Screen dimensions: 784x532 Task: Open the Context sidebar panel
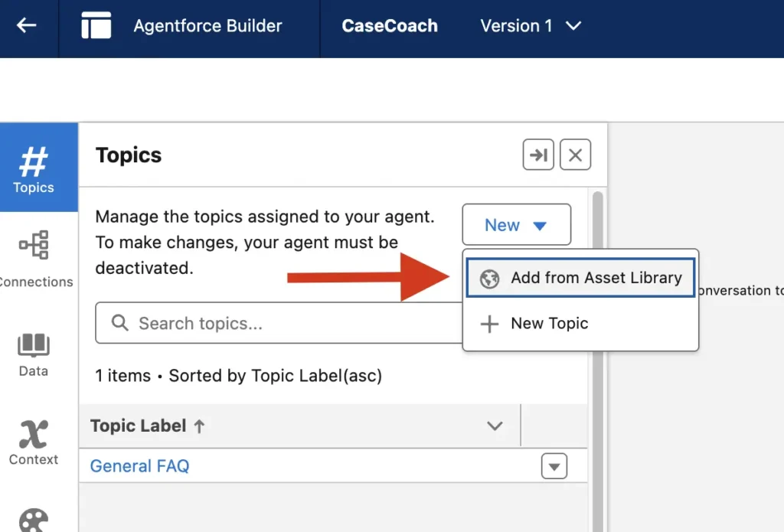34,443
